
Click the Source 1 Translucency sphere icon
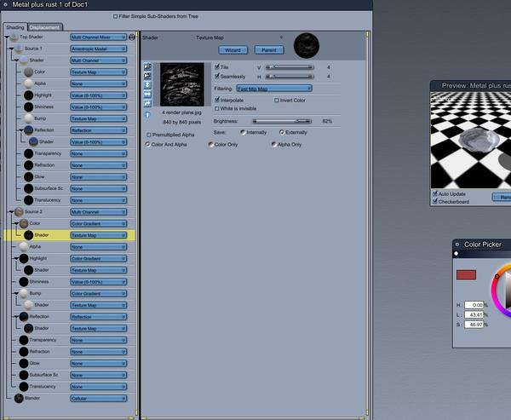point(29,200)
